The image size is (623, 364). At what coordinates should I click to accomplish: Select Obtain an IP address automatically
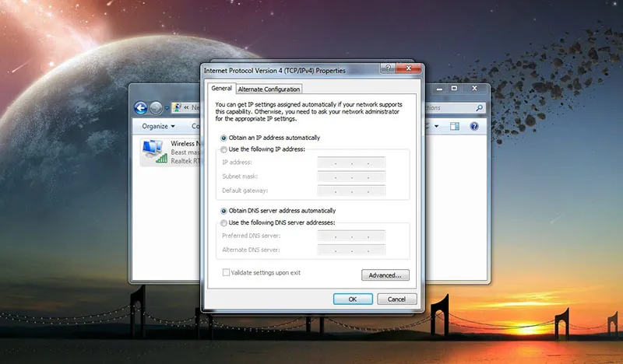click(224, 138)
